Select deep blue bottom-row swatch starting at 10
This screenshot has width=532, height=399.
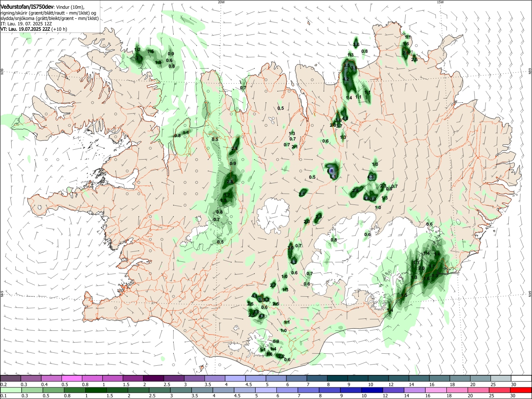pos(372,390)
